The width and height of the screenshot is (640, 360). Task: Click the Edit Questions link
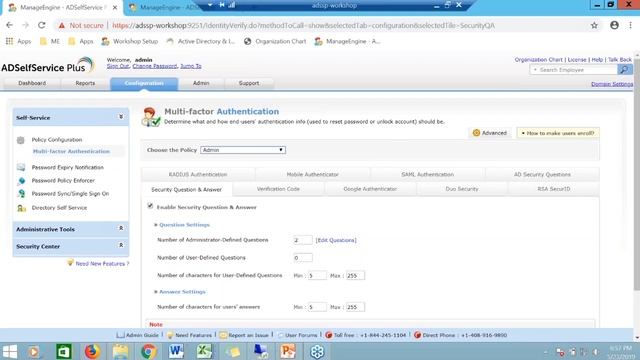[336, 240]
